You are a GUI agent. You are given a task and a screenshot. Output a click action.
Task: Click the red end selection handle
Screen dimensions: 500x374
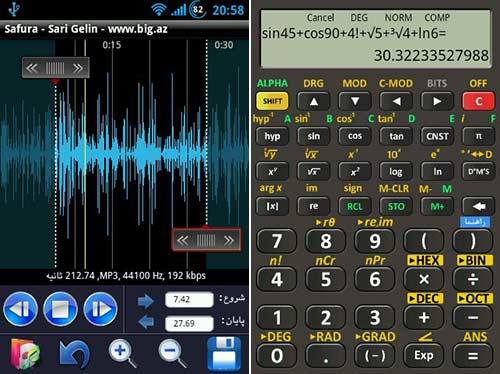pyautogui.click(x=206, y=240)
